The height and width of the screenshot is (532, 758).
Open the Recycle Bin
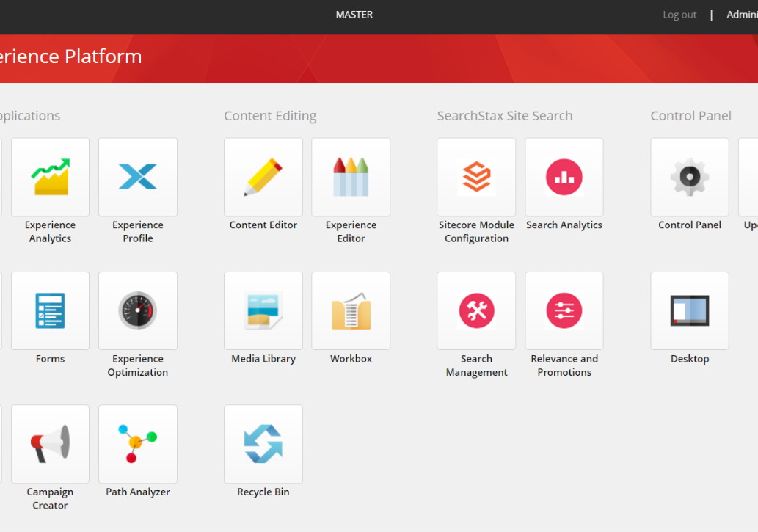(263, 444)
